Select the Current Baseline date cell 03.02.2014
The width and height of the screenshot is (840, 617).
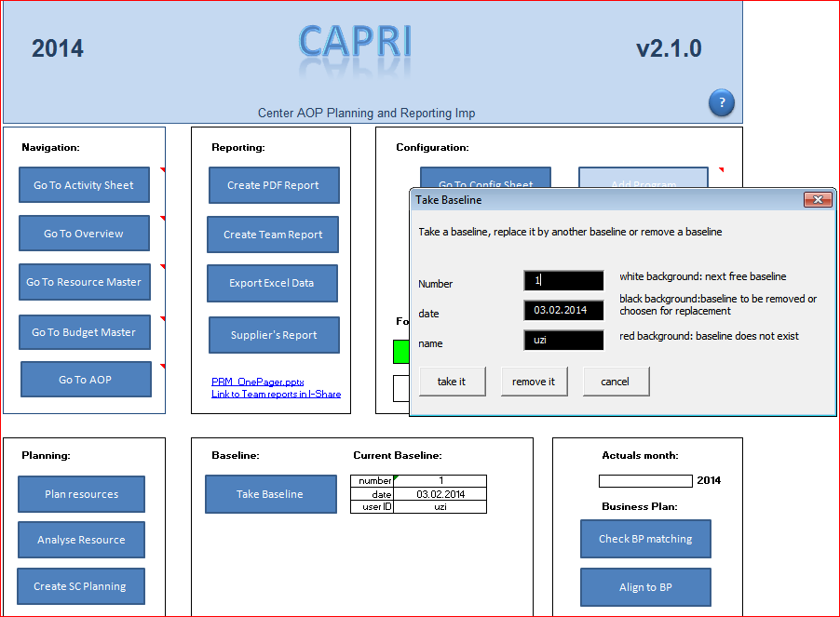[x=440, y=494]
